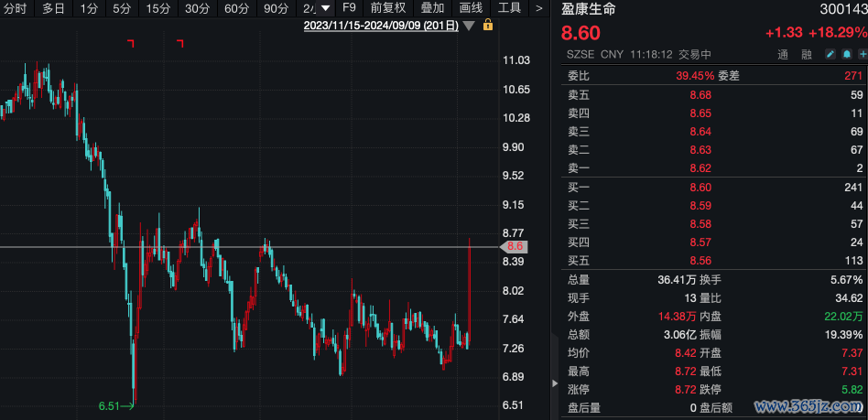The width and height of the screenshot is (868, 420).
Task: Click the 8.6 current price marker
Action: pyautogui.click(x=515, y=247)
